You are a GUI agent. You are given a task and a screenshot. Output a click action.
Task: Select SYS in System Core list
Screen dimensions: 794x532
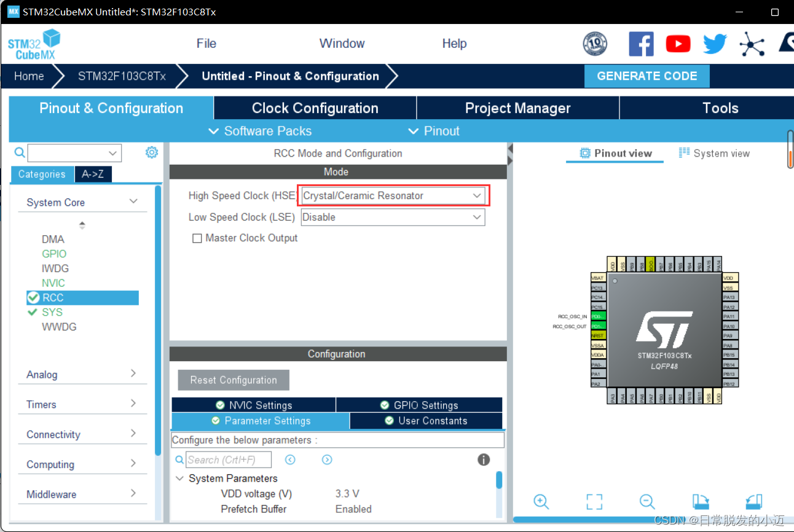click(x=52, y=312)
